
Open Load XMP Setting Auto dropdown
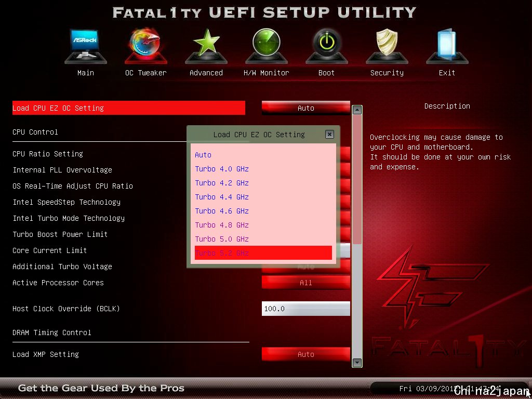point(305,354)
